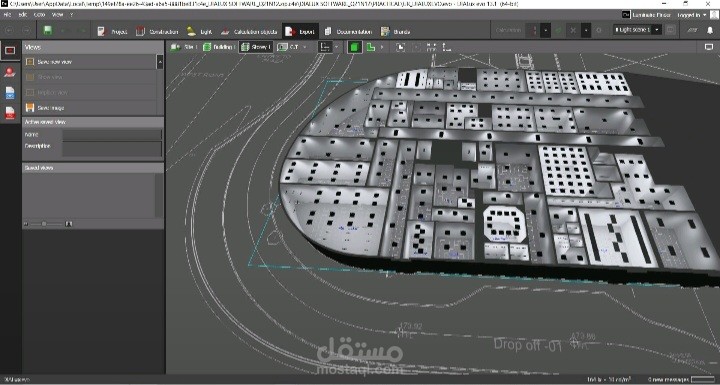Click the green calculation result icon

coord(558,30)
